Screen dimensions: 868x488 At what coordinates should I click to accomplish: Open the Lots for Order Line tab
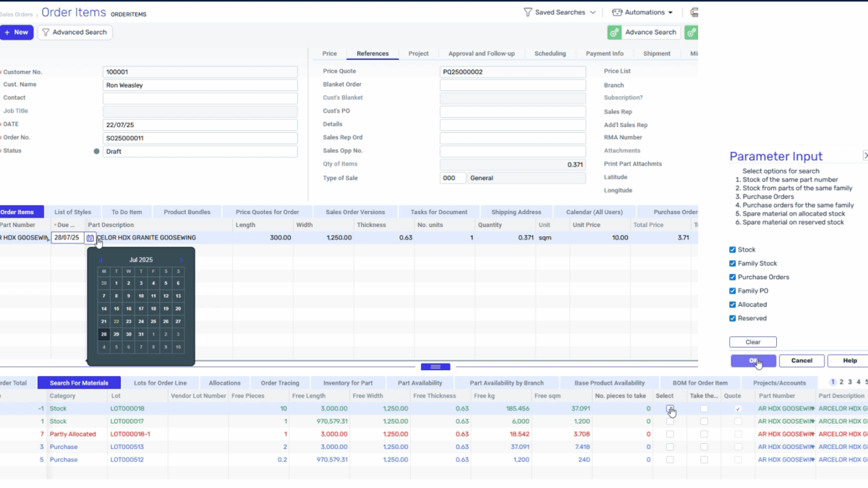point(161,383)
